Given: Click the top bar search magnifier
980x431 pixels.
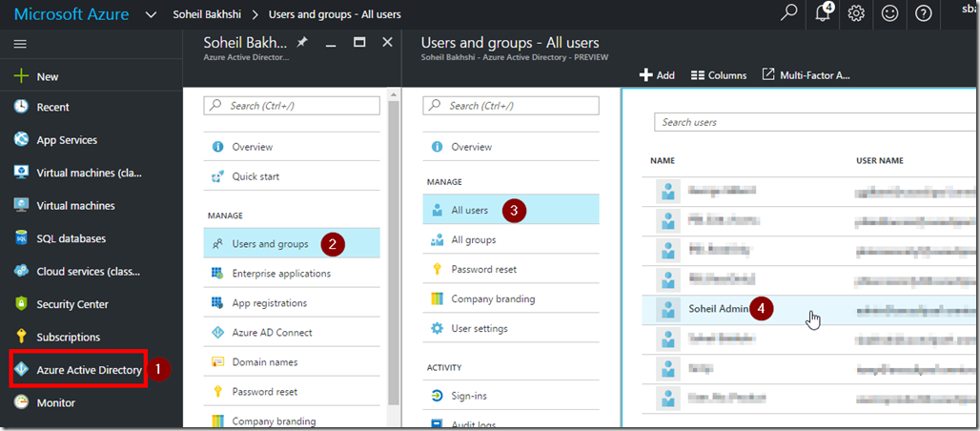Looking at the screenshot, I should (788, 13).
